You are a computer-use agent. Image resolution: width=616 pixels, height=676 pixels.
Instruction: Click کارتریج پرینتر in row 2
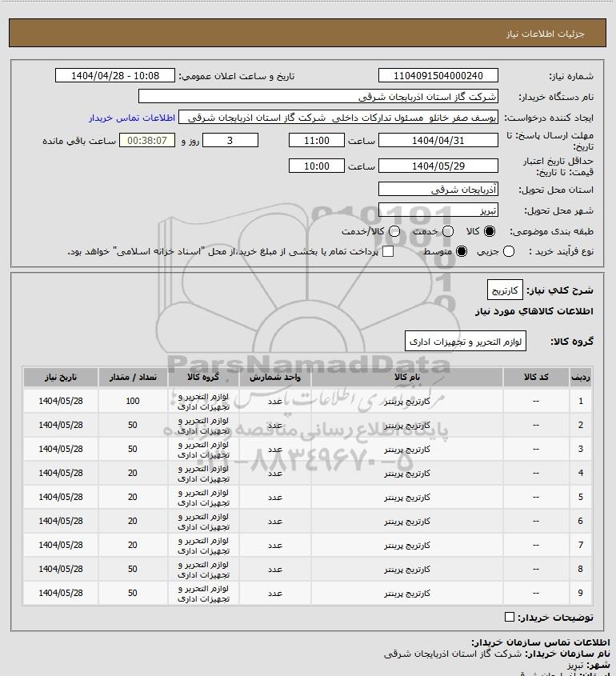click(x=407, y=426)
